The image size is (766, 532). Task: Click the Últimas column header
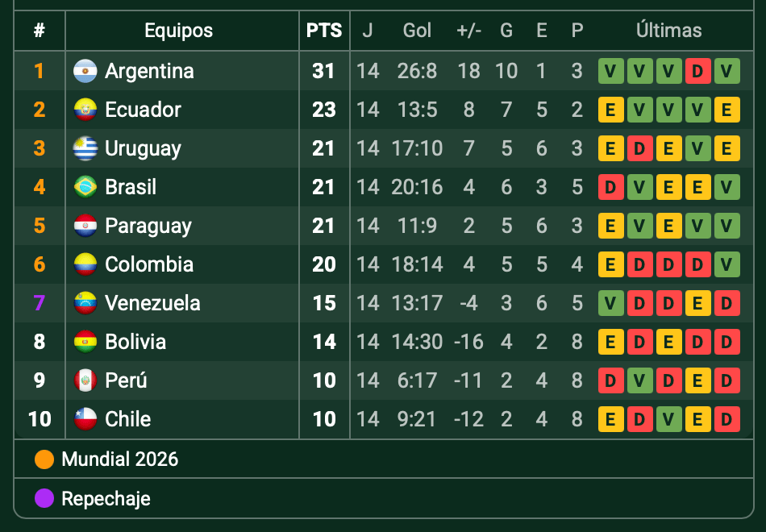tap(668, 31)
